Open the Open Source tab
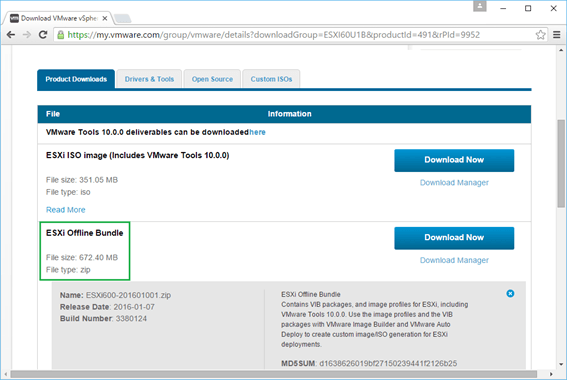The width and height of the screenshot is (567, 380). tap(212, 79)
